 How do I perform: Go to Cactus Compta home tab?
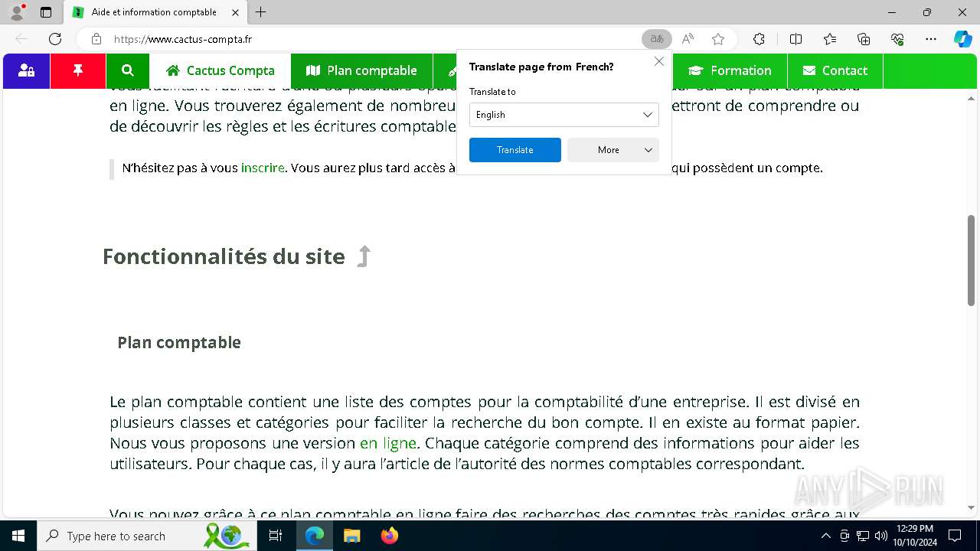(220, 70)
